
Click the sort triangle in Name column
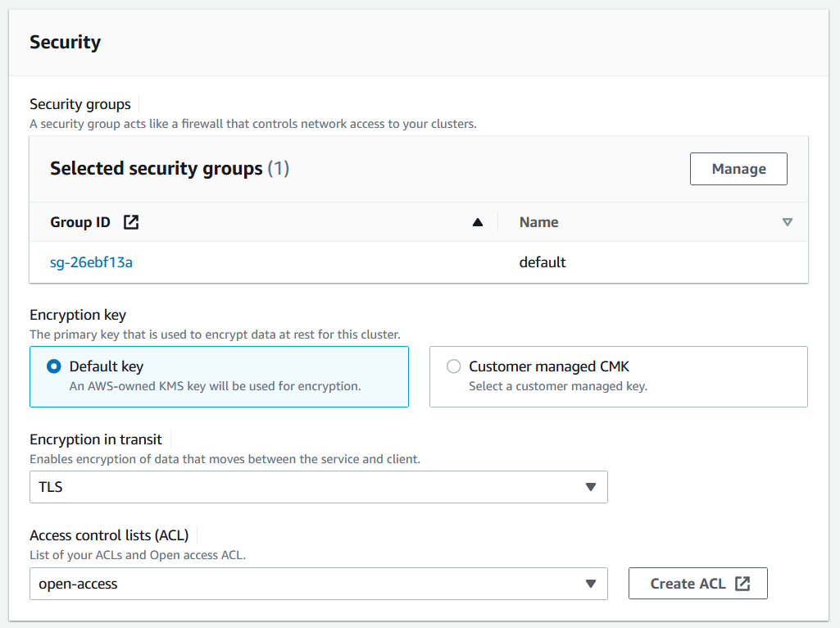(x=788, y=222)
